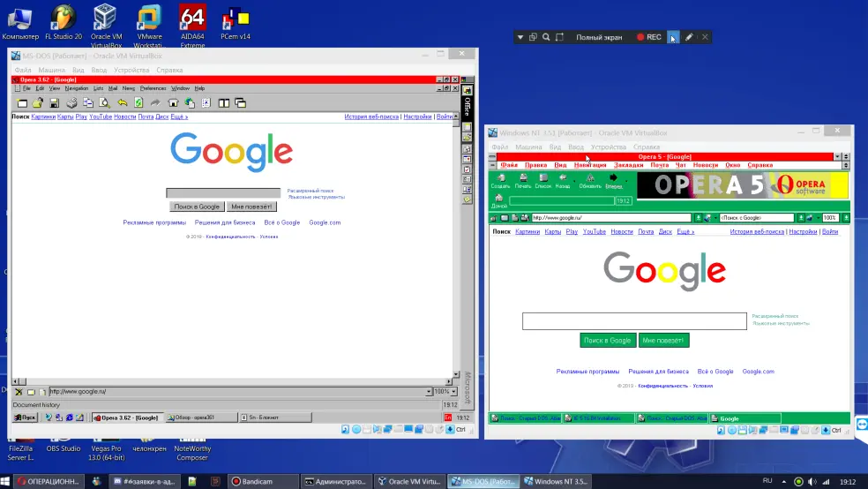Open search field dropdown arrow in Opera 5
868x489 pixels.
(x=800, y=218)
